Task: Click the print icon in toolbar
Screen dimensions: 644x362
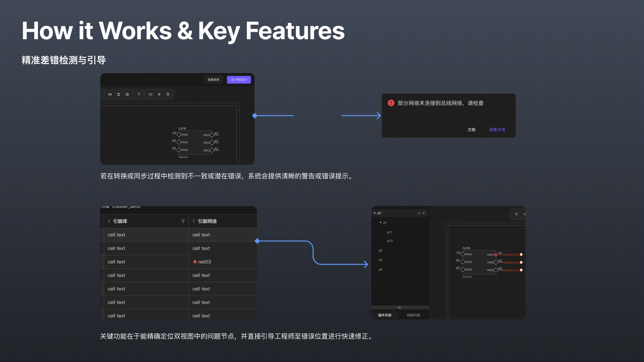Action: [127, 95]
